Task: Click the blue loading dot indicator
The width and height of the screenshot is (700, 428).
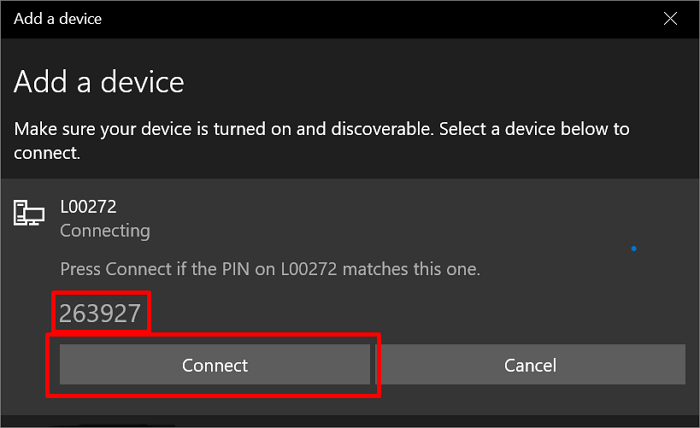Action: [634, 248]
